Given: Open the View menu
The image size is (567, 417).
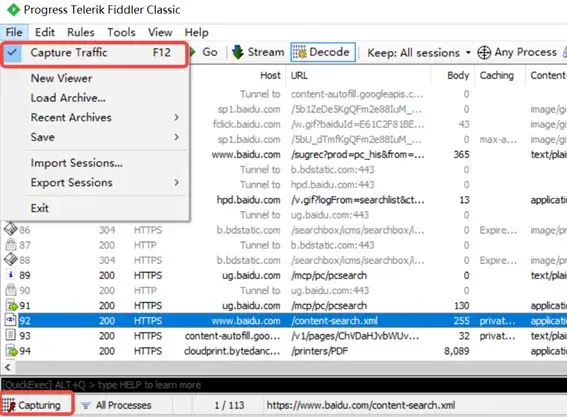Looking at the screenshot, I should tap(160, 32).
